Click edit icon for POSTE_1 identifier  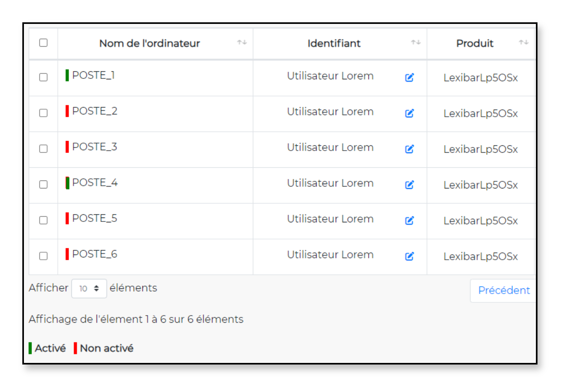tap(409, 78)
